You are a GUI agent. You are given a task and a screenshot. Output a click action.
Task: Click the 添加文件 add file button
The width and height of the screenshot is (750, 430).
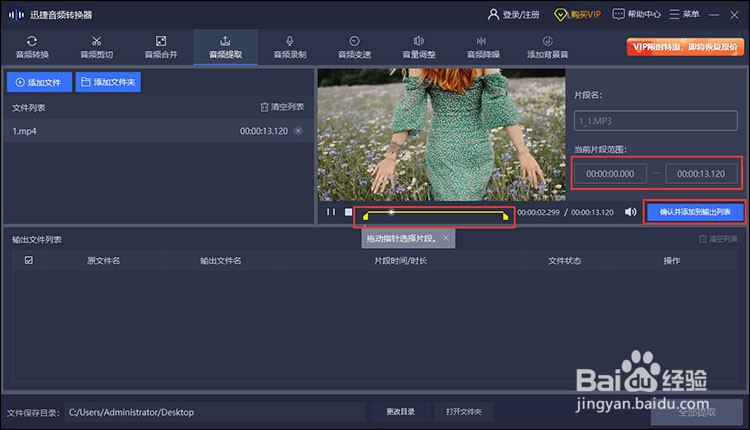coord(39,82)
